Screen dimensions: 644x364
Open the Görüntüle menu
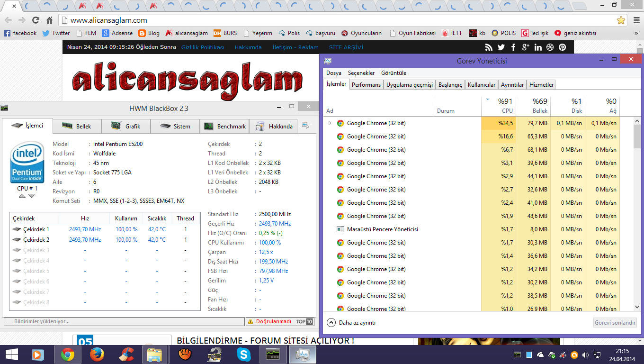(394, 73)
